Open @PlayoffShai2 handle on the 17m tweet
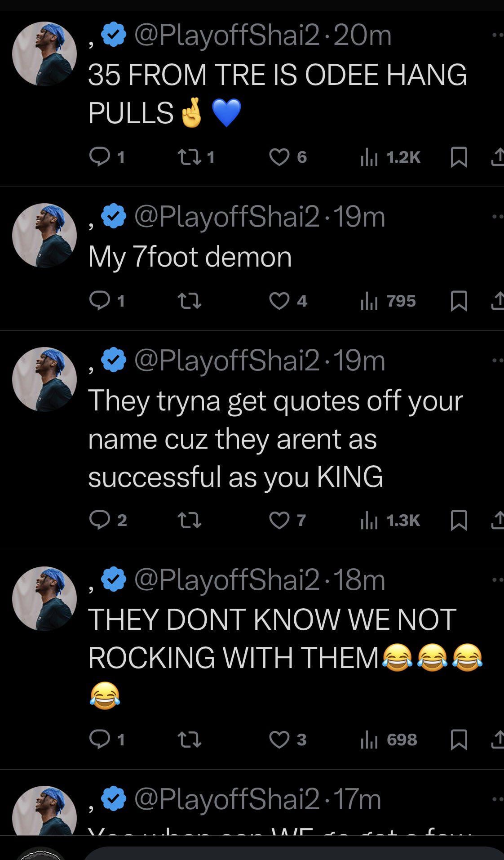The width and height of the screenshot is (504, 860). tap(227, 799)
